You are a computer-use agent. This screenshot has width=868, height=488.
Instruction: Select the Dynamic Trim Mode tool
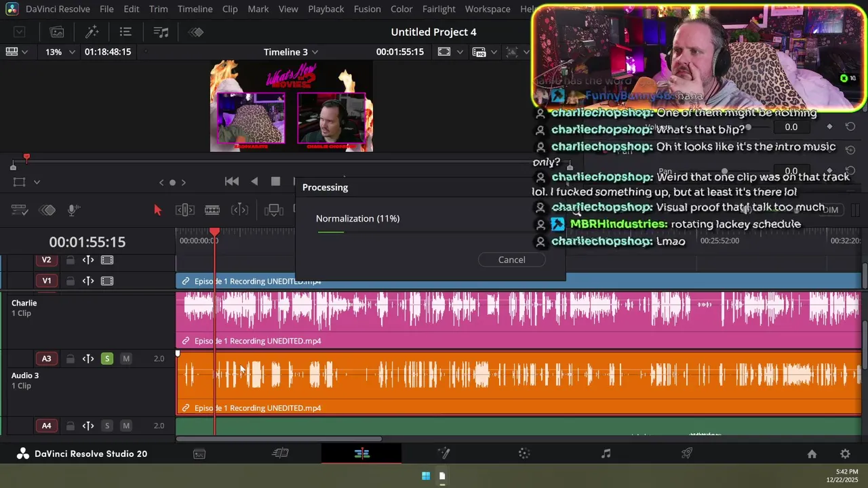tap(212, 210)
